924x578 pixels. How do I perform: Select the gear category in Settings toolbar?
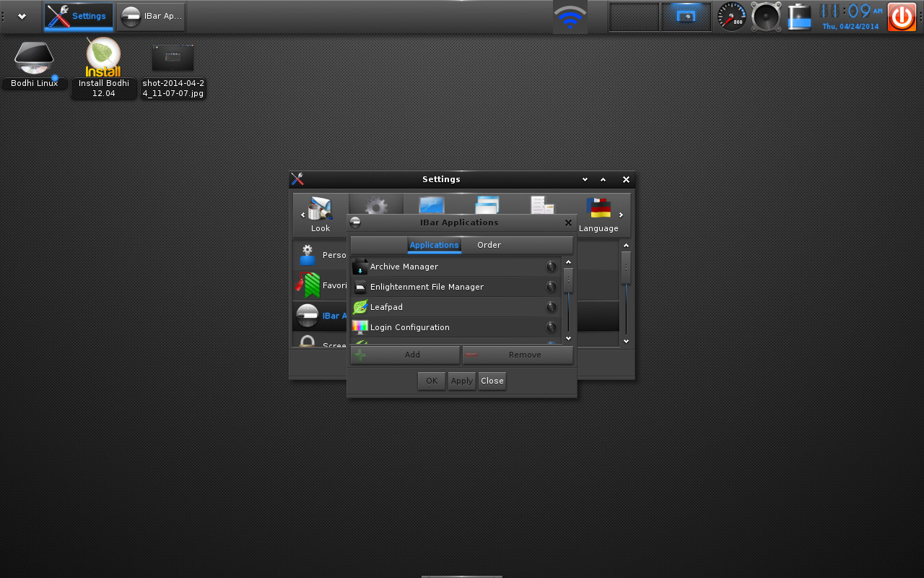[x=376, y=206]
